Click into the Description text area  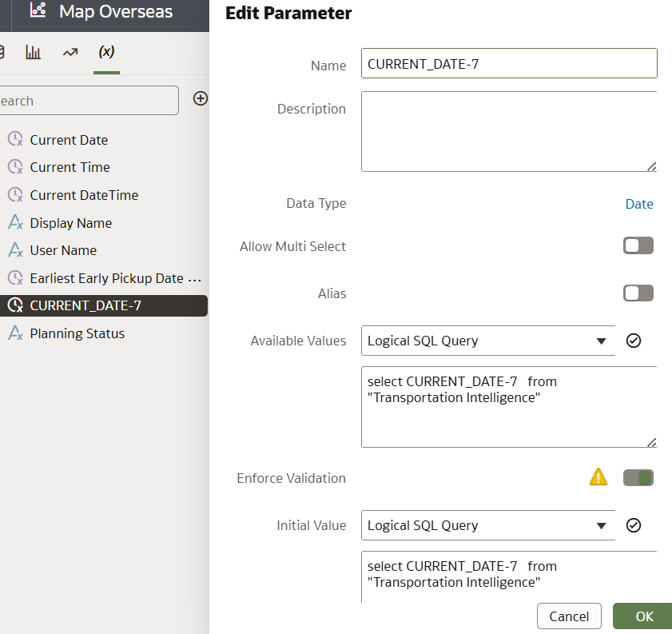click(509, 131)
